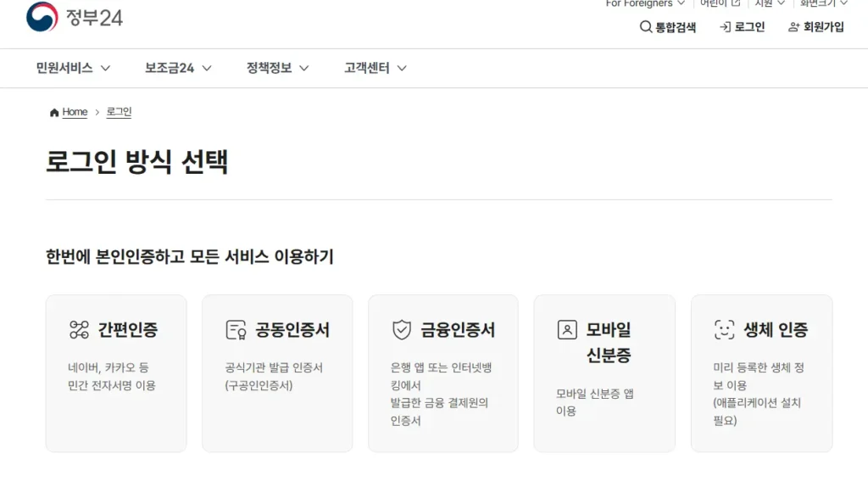Click the 통합검색 magnifier icon
Viewport: 868px width, 487px height.
point(645,26)
